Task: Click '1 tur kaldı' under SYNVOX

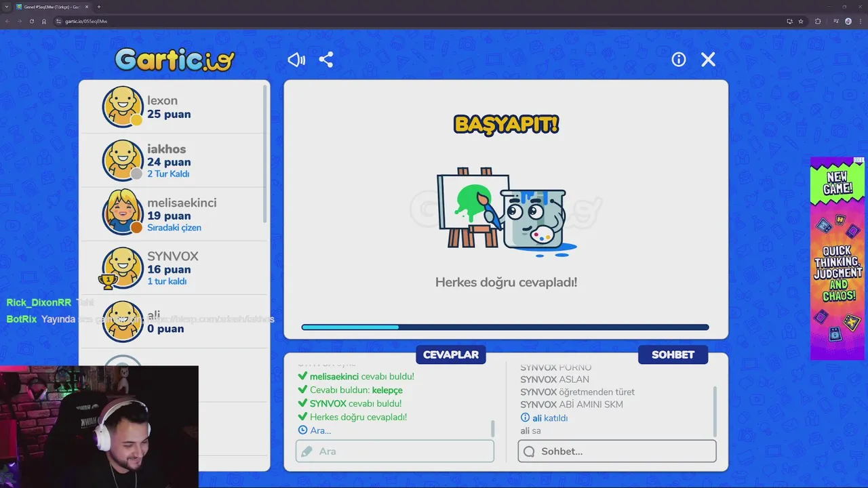Action: [167, 281]
